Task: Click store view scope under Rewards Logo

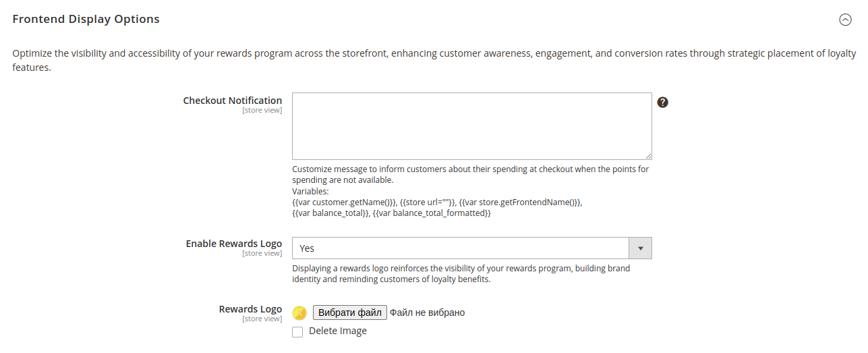Action: (262, 319)
